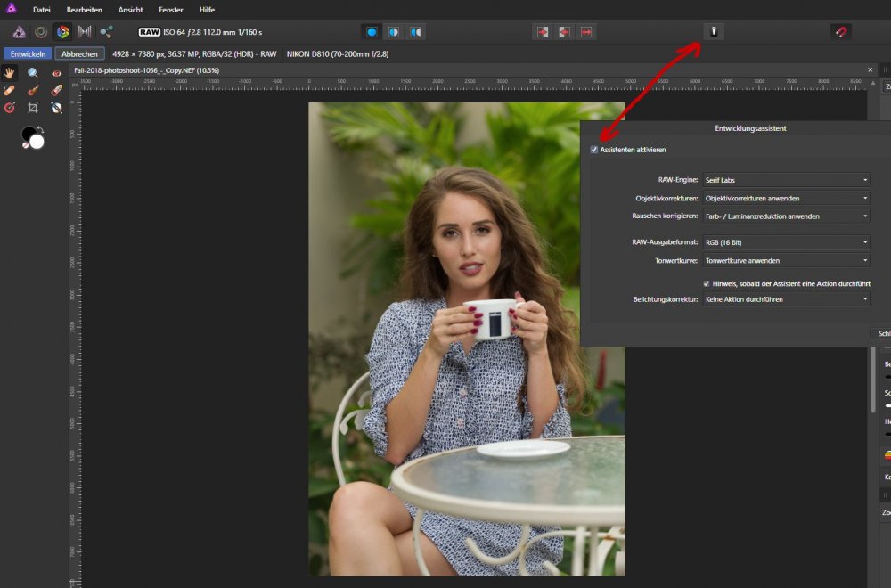Expand the Objektivkorrekturen dropdown
891x588 pixels.
tap(785, 198)
